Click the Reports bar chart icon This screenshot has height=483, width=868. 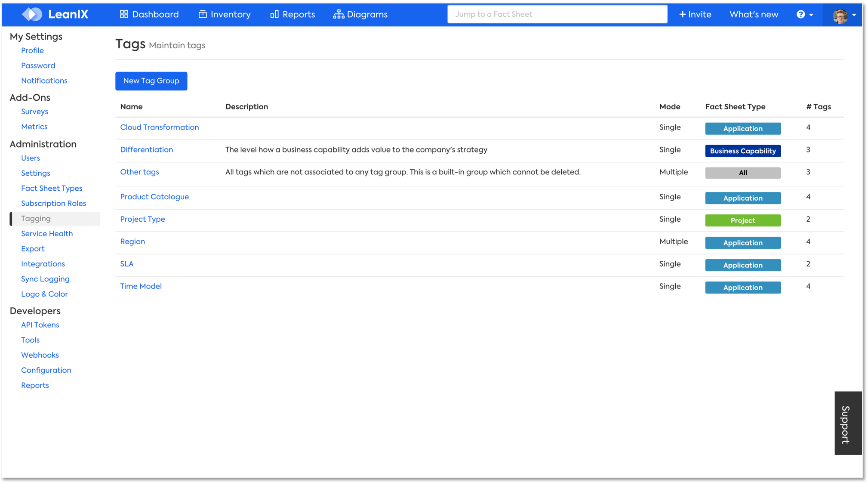pos(274,14)
